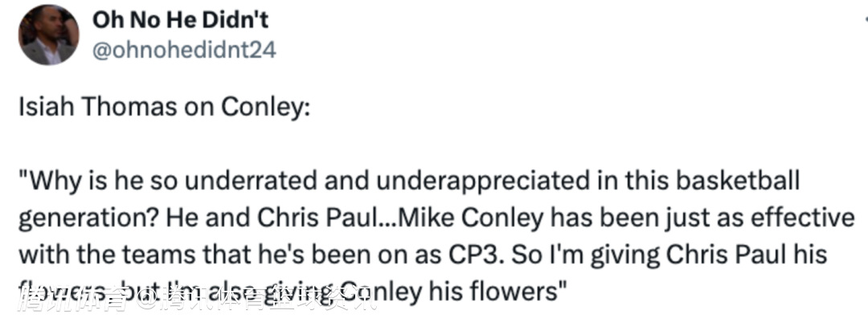Click the 'Isiah Thomas on Conley:' line

click(165, 106)
